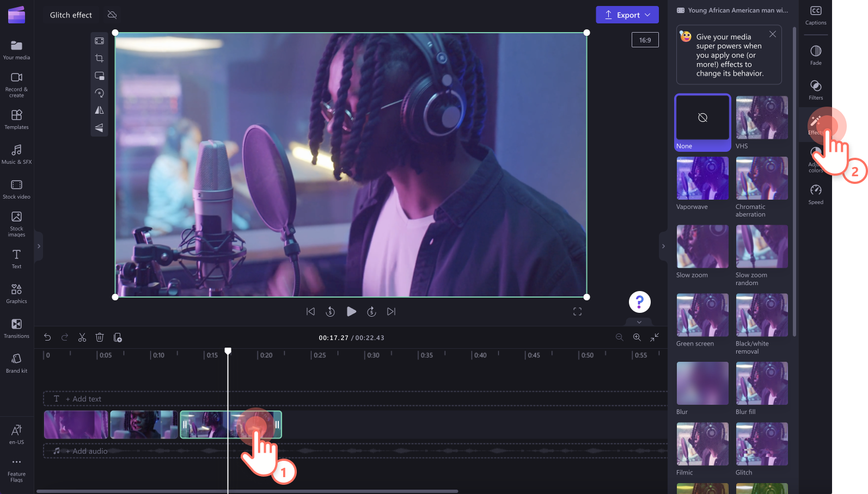Skip to the end of video
The width and height of the screenshot is (868, 494).
point(391,311)
